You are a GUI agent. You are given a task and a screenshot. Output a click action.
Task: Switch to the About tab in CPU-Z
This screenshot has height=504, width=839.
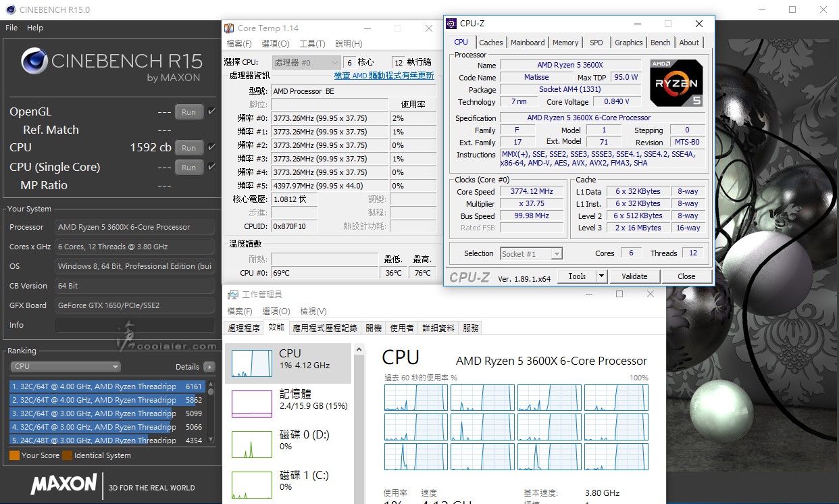pyautogui.click(x=689, y=43)
